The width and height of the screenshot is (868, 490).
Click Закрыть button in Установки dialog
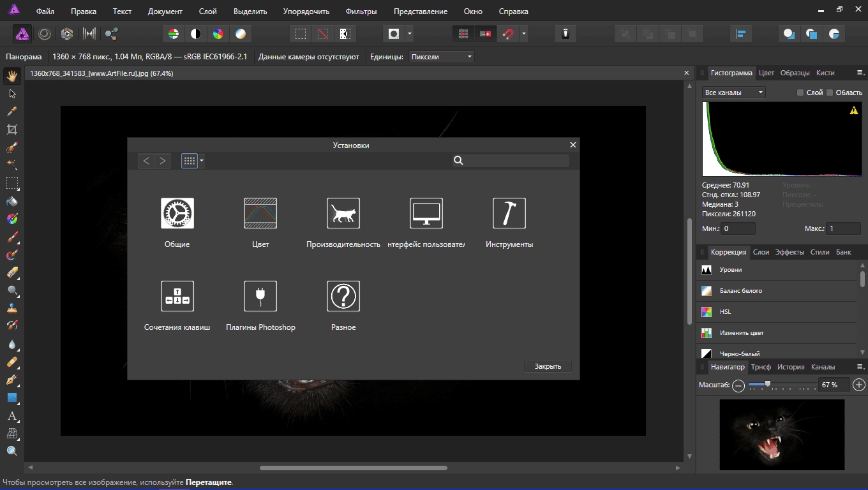click(548, 366)
